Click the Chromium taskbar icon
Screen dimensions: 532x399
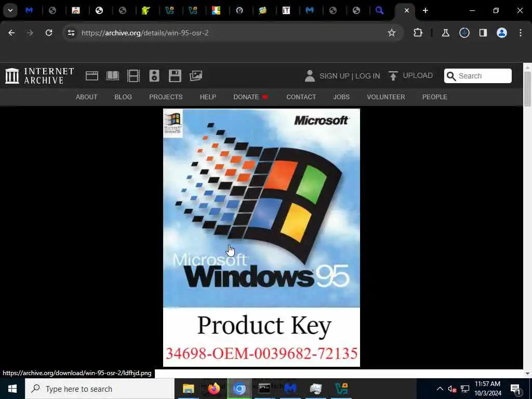(239, 389)
